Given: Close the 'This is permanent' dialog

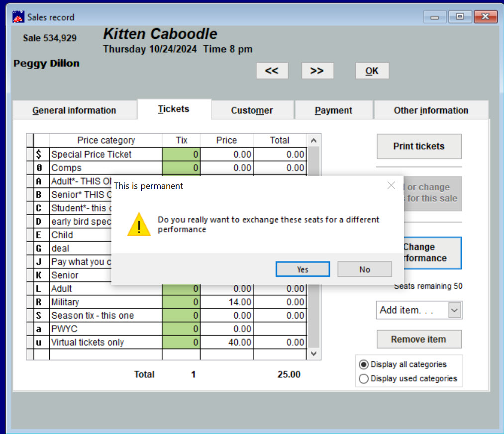Looking at the screenshot, I should coord(391,185).
